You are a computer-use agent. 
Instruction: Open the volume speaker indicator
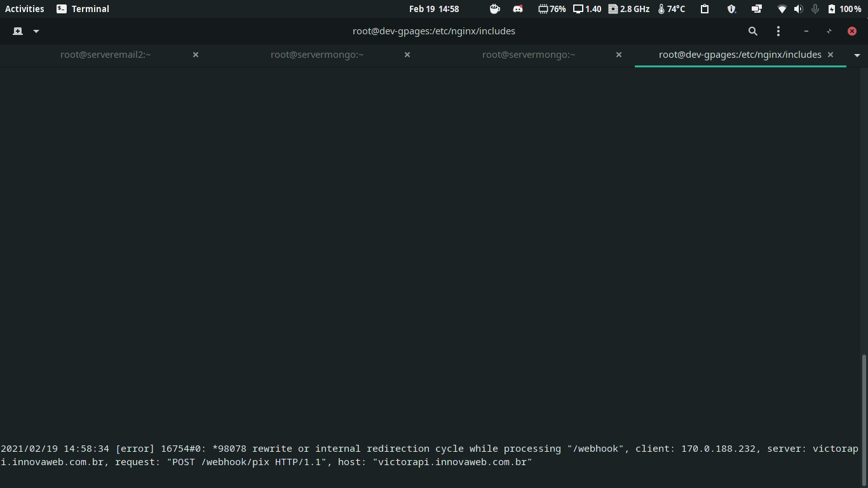pyautogui.click(x=799, y=9)
